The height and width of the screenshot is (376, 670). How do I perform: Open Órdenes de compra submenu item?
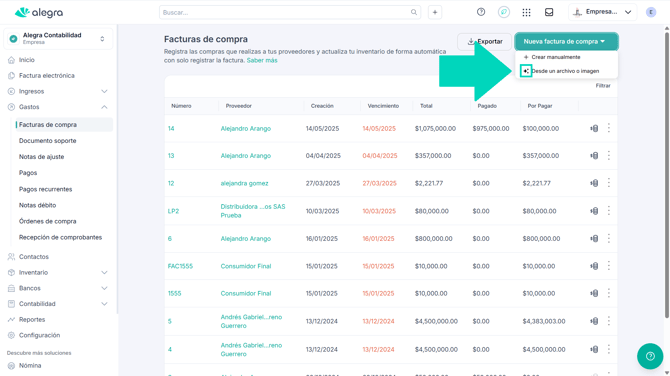[x=47, y=221]
